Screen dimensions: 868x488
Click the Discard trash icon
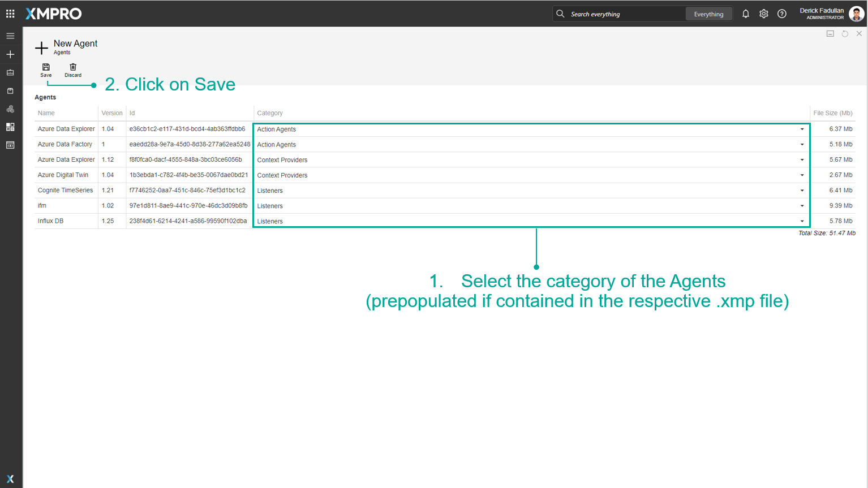coord(73,68)
